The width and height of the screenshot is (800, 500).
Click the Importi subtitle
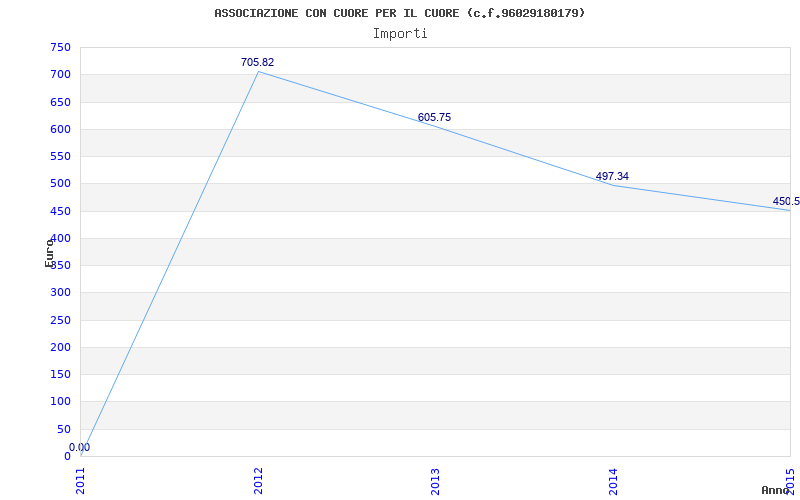point(400,34)
